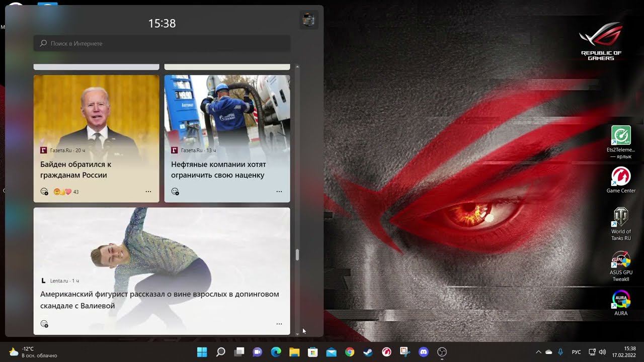644x362 pixels.
Task: Click the microphone tray icon
Action: [560, 352]
